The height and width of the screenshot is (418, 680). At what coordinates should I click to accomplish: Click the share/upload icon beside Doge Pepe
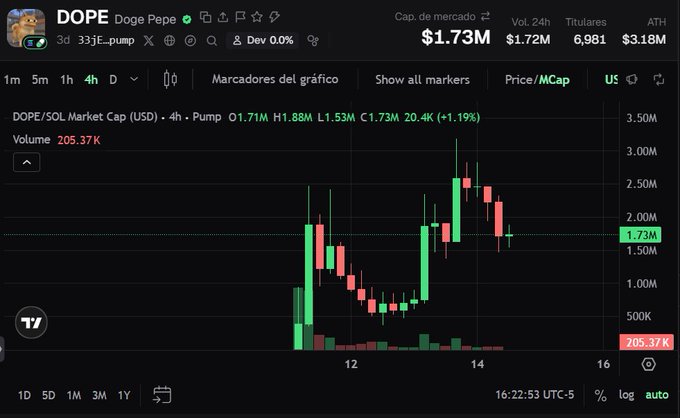coord(222,17)
